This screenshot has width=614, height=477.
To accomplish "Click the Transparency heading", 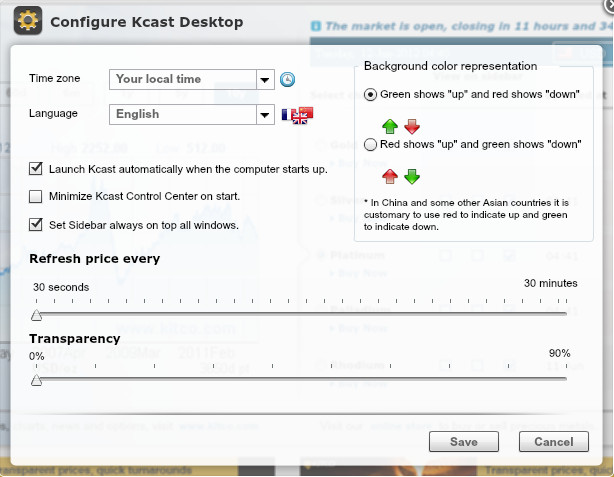I will (75, 339).
